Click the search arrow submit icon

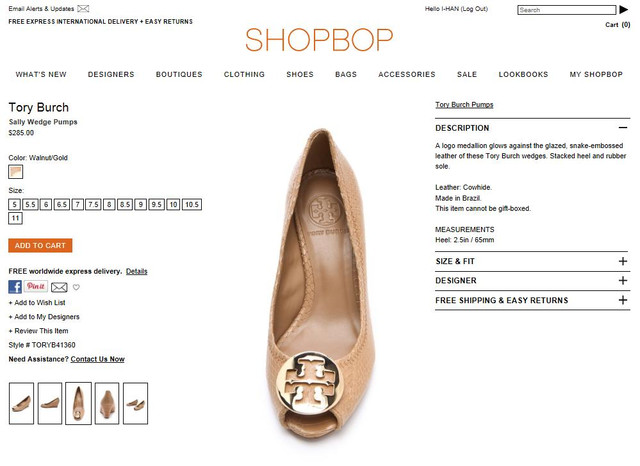point(624,9)
